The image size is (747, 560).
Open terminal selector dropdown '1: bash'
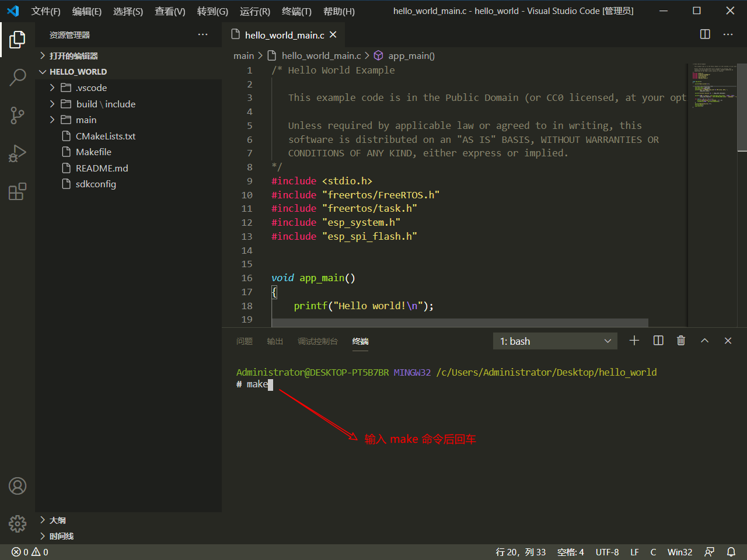click(x=556, y=341)
